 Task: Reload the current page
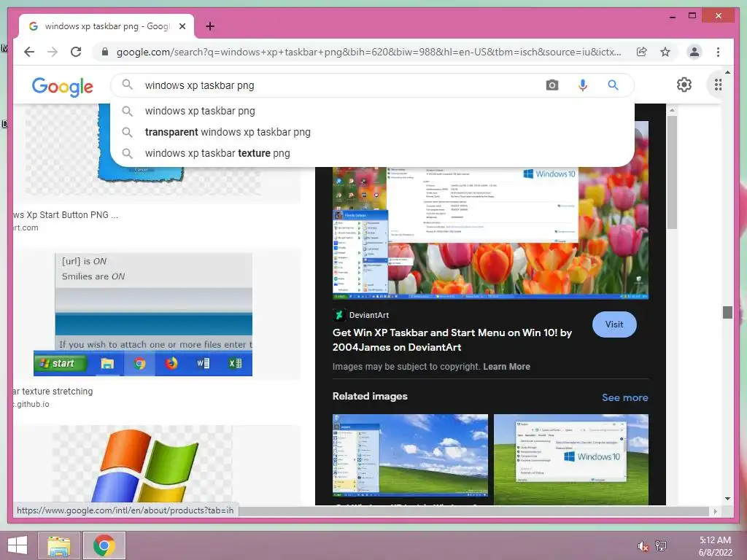[x=76, y=52]
